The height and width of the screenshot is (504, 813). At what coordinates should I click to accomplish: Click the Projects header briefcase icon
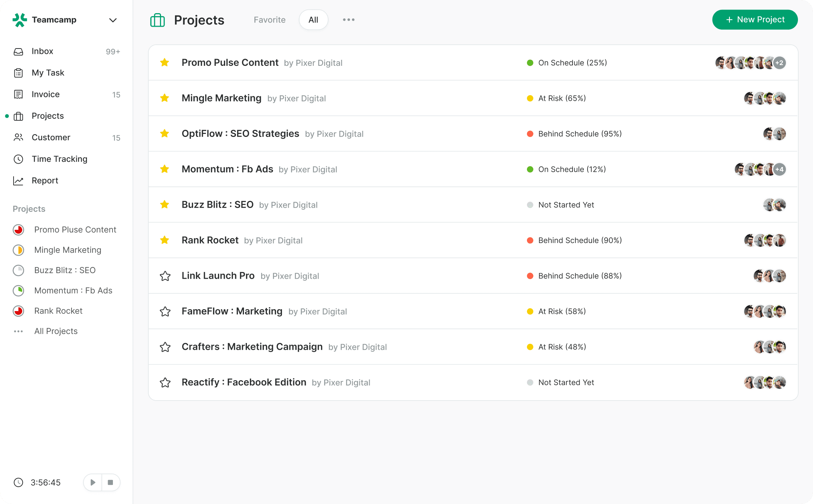[x=157, y=20]
